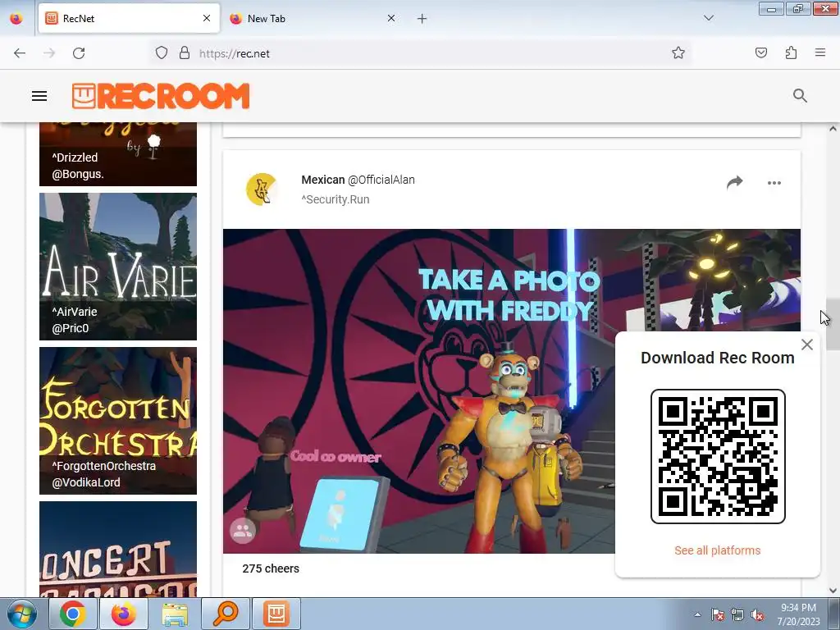Click the 275 cheers text
This screenshot has width=840, height=630.
[271, 568]
